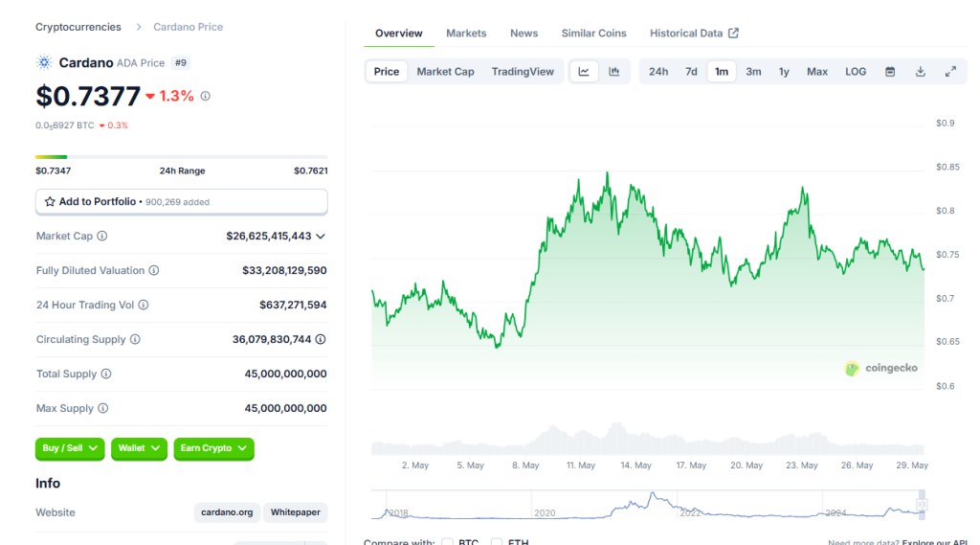
Task: Set chart range to 7d
Action: tap(691, 71)
